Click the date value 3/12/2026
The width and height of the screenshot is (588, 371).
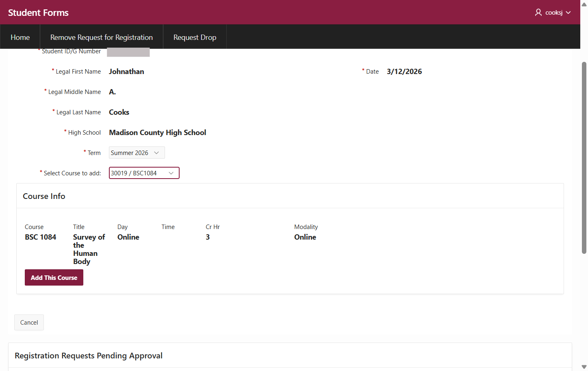[404, 72]
